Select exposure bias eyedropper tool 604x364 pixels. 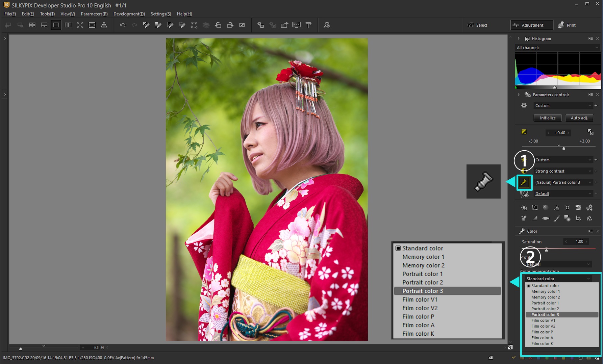click(146, 25)
